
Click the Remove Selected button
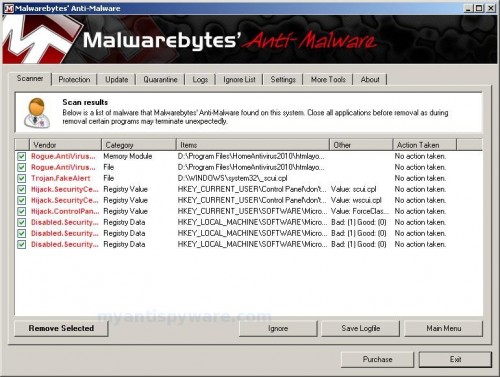tap(61, 328)
